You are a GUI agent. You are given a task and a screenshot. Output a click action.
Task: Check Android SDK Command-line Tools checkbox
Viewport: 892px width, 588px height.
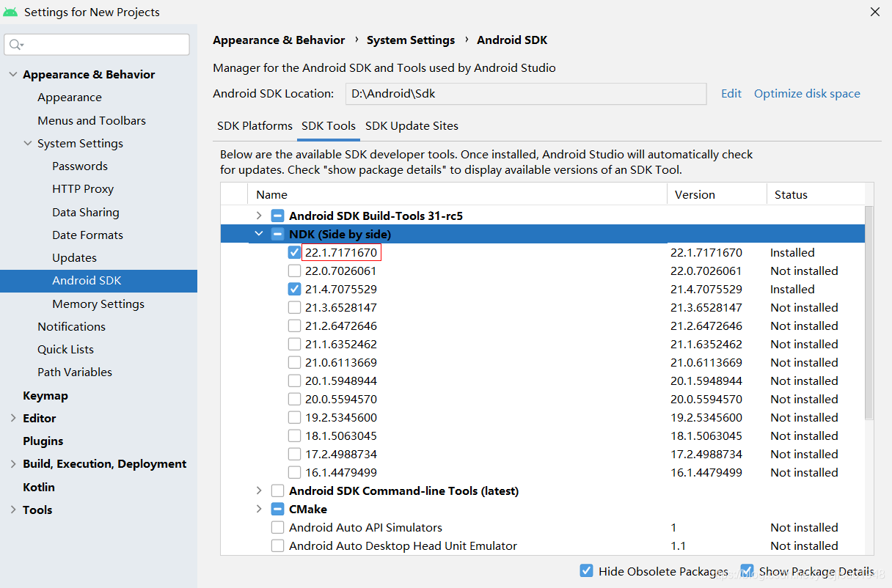[277, 490]
